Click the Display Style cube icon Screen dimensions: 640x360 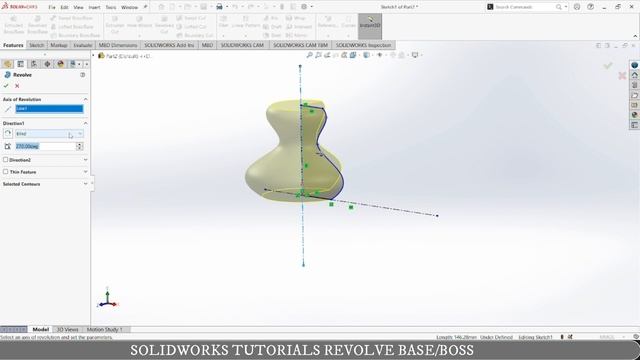pyautogui.click(x=367, y=55)
